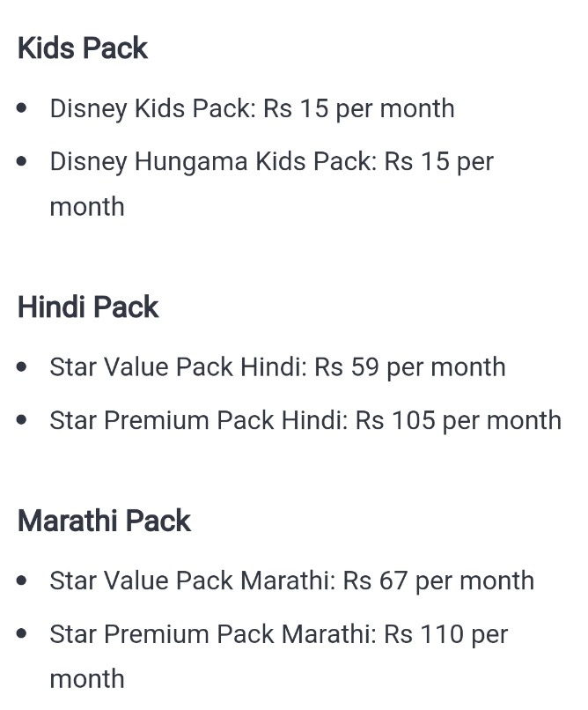Choose the Star Value Pack Marathi text
Image resolution: width=588 pixels, height=710 pixels.
click(x=189, y=581)
